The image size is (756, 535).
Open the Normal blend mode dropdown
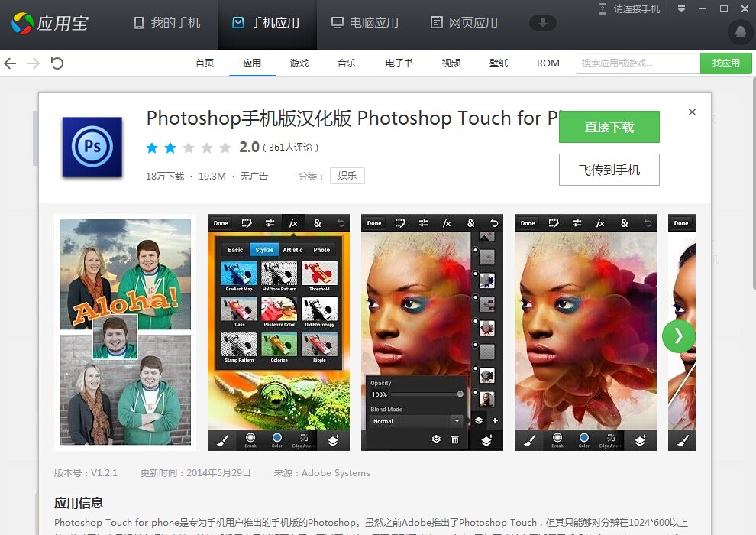(417, 421)
